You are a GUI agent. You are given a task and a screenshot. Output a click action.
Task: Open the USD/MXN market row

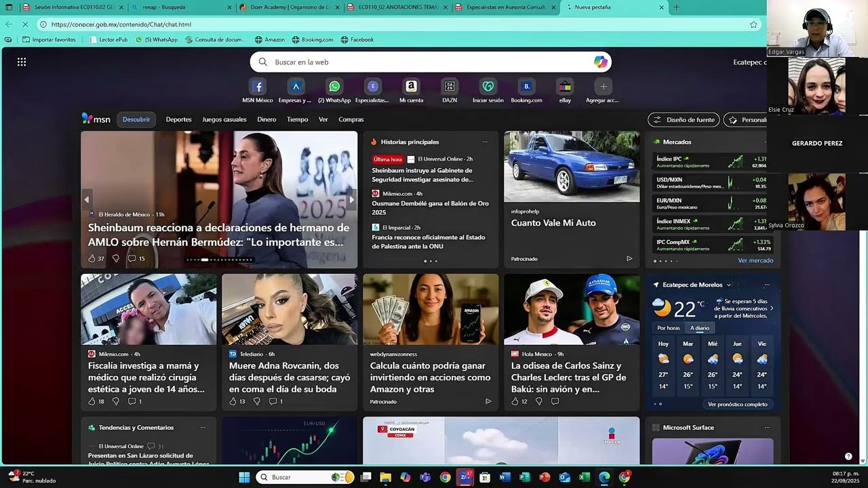point(711,183)
